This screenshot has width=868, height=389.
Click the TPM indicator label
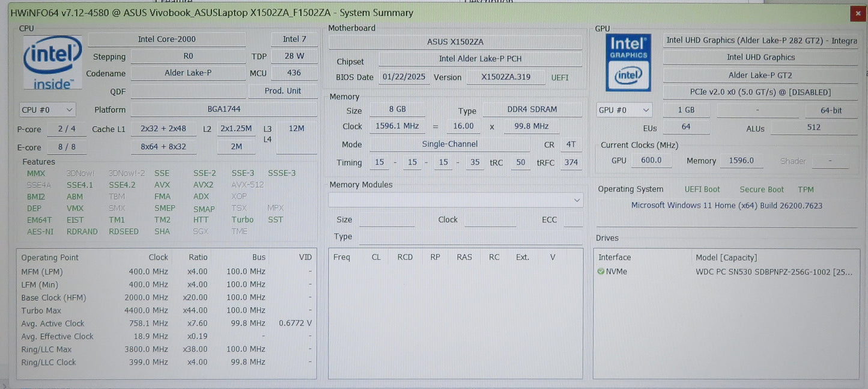tap(806, 189)
